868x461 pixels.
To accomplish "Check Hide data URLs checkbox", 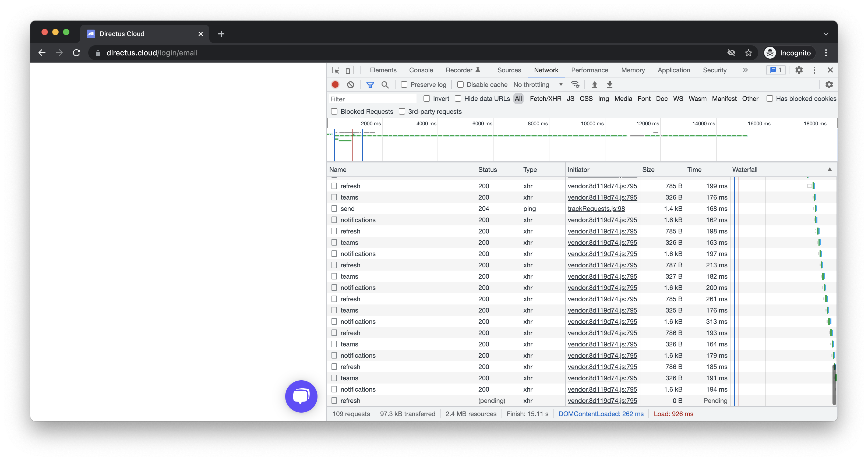I will pyautogui.click(x=458, y=99).
